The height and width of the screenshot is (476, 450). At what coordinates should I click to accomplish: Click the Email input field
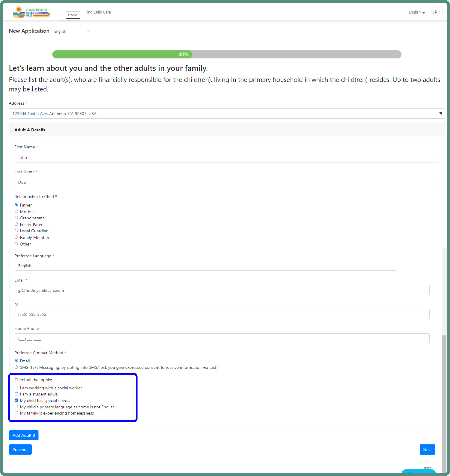tap(222, 290)
